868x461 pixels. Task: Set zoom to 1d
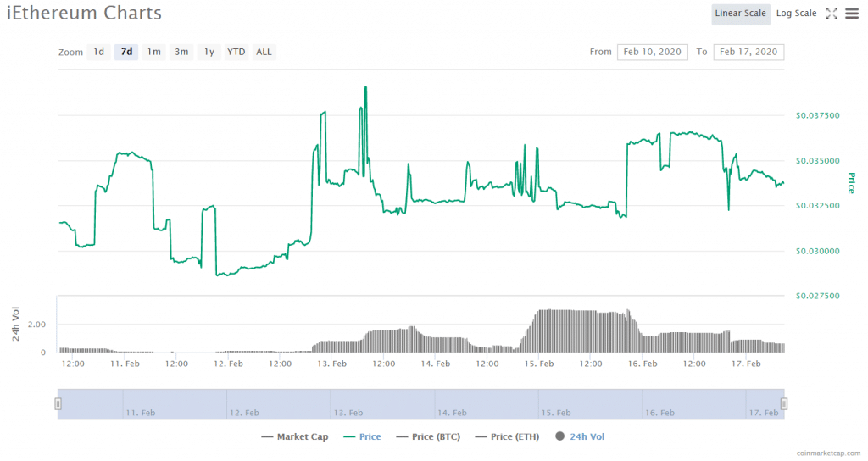pyautogui.click(x=99, y=52)
